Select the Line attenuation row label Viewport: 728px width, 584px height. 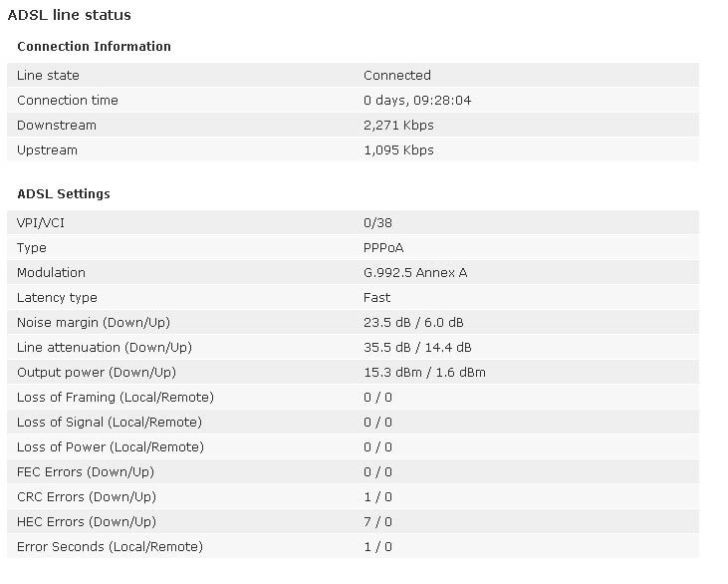[x=105, y=348]
